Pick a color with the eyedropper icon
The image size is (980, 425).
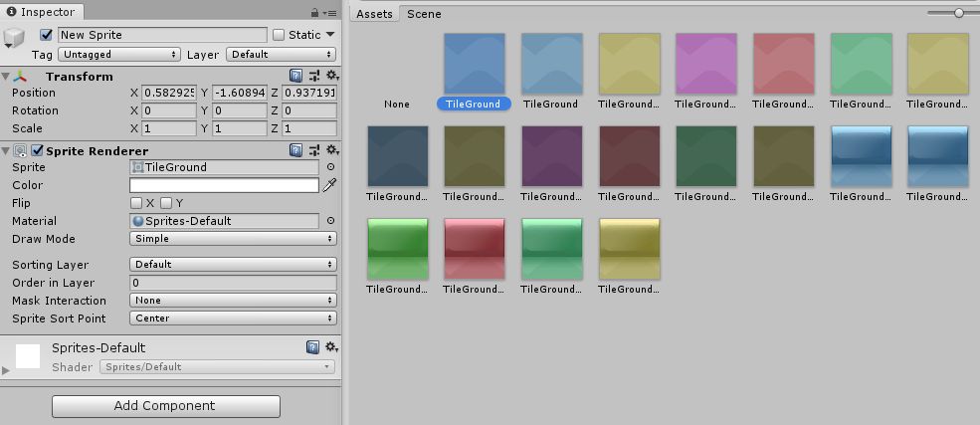click(329, 185)
